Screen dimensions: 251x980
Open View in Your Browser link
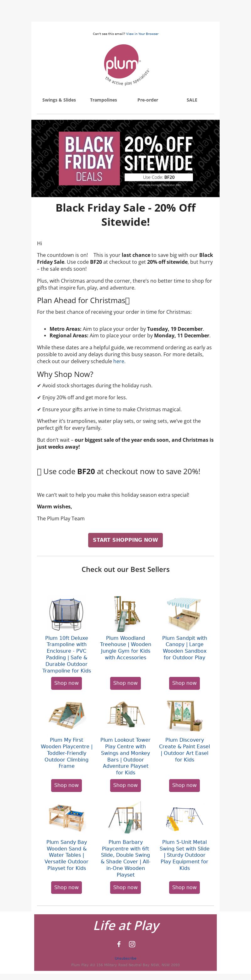(x=142, y=34)
